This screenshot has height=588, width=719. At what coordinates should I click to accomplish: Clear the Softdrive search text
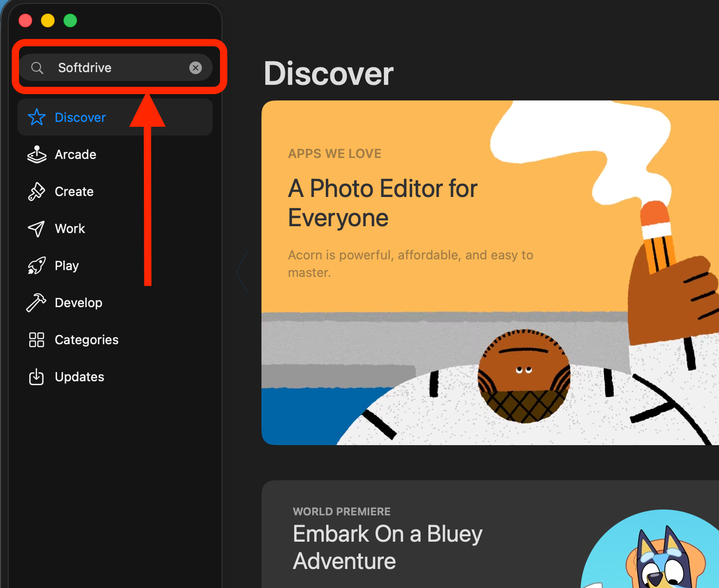click(196, 68)
